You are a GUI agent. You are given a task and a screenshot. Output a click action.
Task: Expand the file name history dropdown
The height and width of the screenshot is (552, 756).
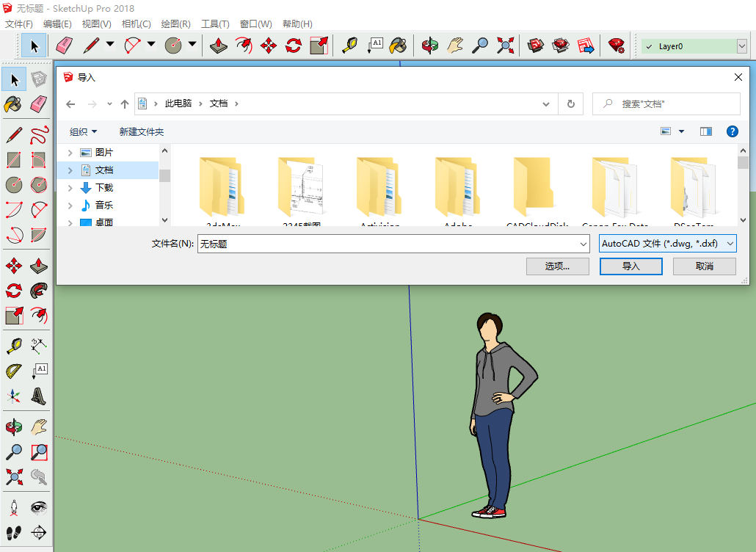click(584, 244)
